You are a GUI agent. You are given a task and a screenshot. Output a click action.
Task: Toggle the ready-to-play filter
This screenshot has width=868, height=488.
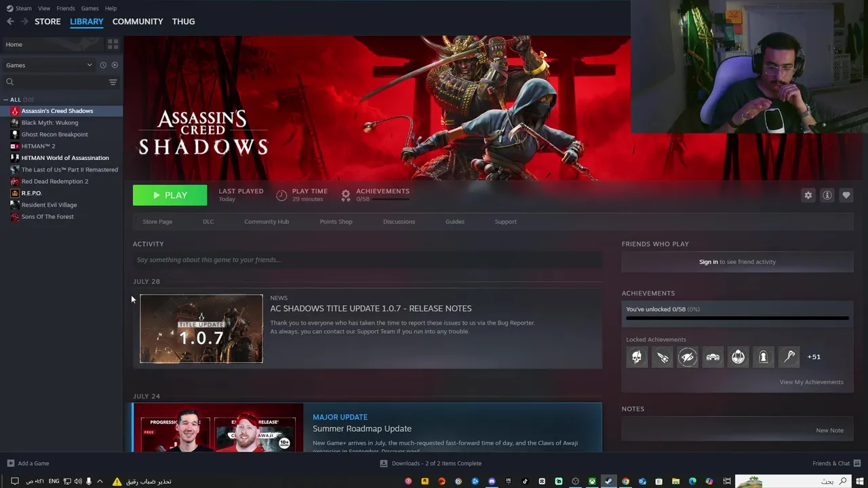(x=115, y=65)
